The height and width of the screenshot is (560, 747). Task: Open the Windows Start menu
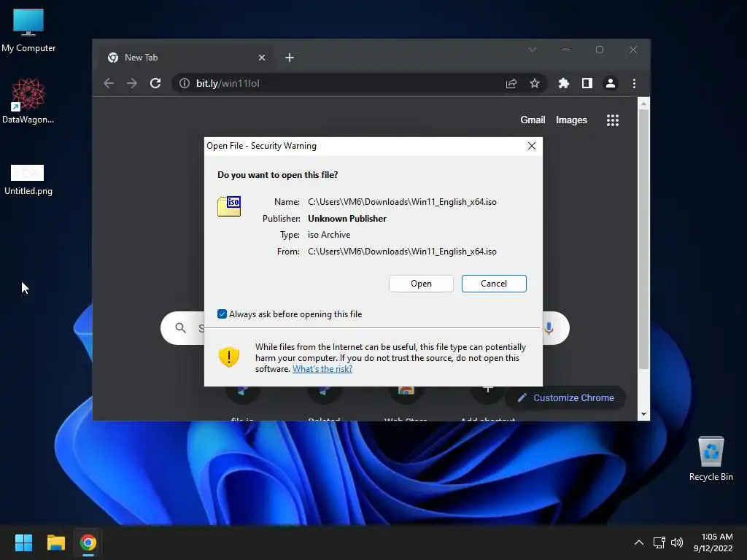point(23,542)
